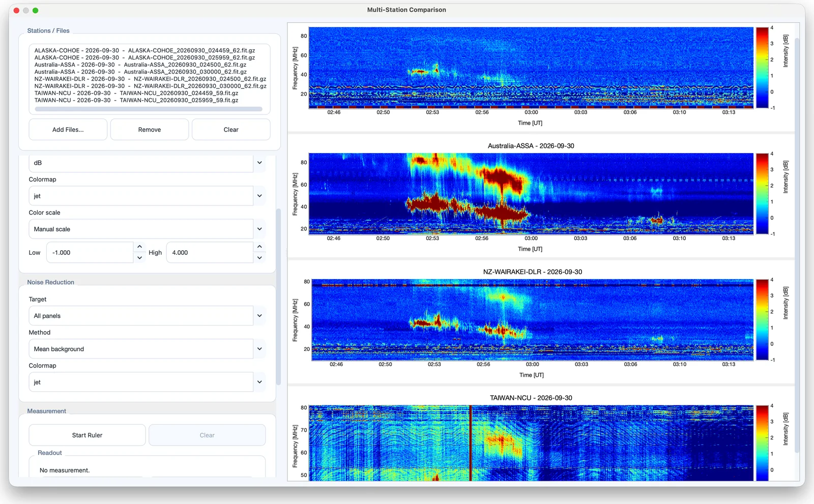Start the ruler measurement tool
This screenshot has width=814, height=504.
(x=87, y=435)
